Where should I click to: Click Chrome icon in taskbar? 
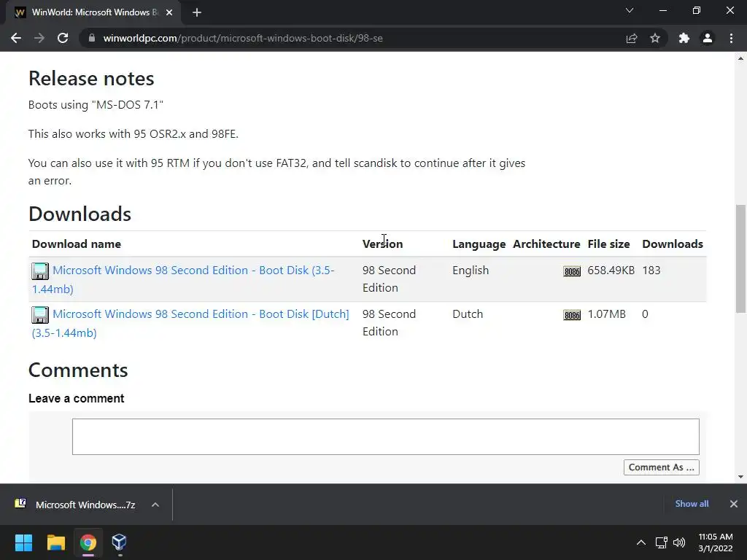click(x=88, y=542)
